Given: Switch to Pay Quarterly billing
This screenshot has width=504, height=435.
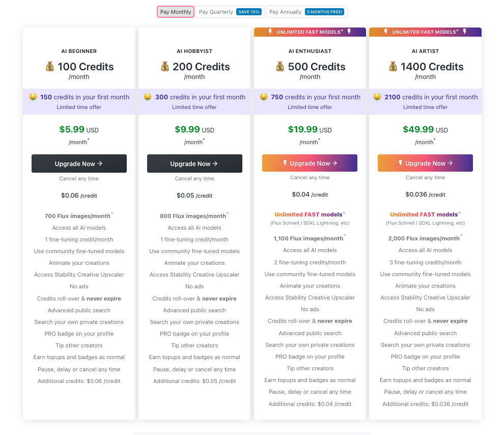Looking at the screenshot, I should (x=230, y=12).
